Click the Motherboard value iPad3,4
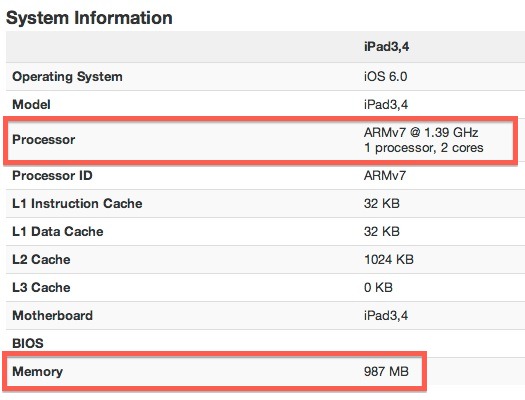This screenshot has width=525, height=400. point(386,316)
